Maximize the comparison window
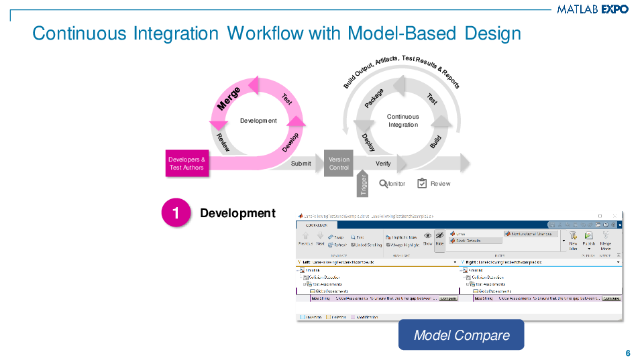This screenshot has width=644, height=362. click(x=600, y=216)
